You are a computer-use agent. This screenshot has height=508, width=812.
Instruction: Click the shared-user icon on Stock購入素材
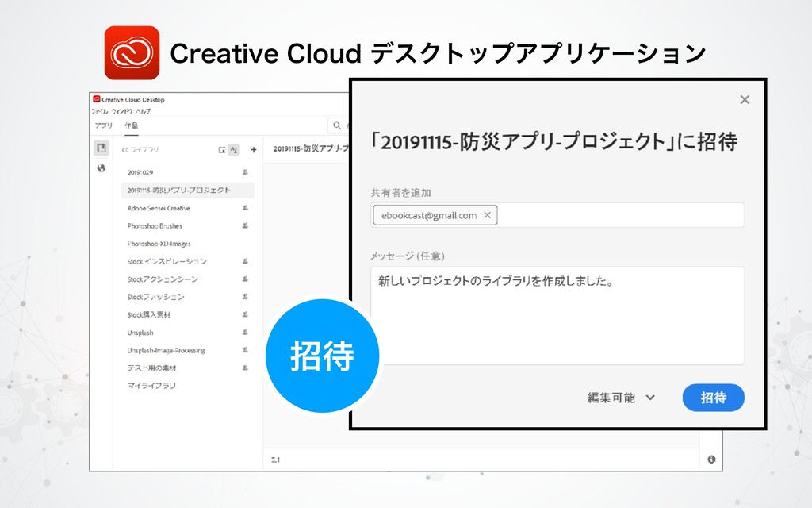[x=245, y=314]
